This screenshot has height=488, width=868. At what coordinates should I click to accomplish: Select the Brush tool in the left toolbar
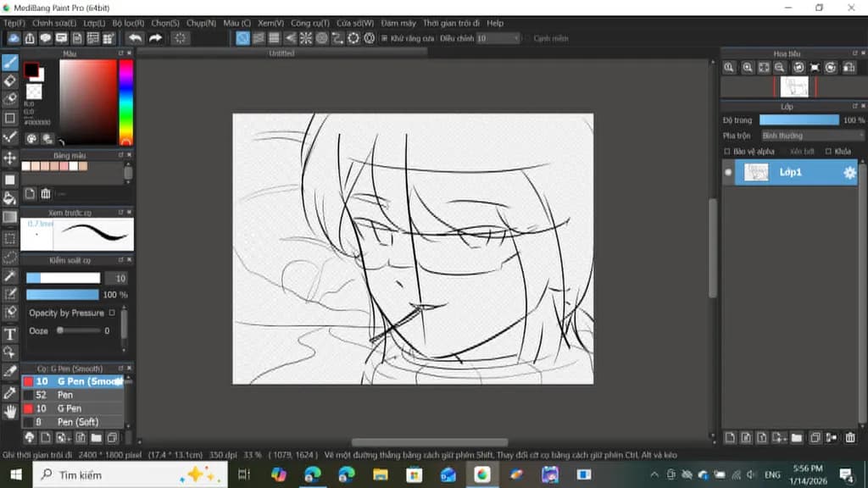tap(10, 62)
